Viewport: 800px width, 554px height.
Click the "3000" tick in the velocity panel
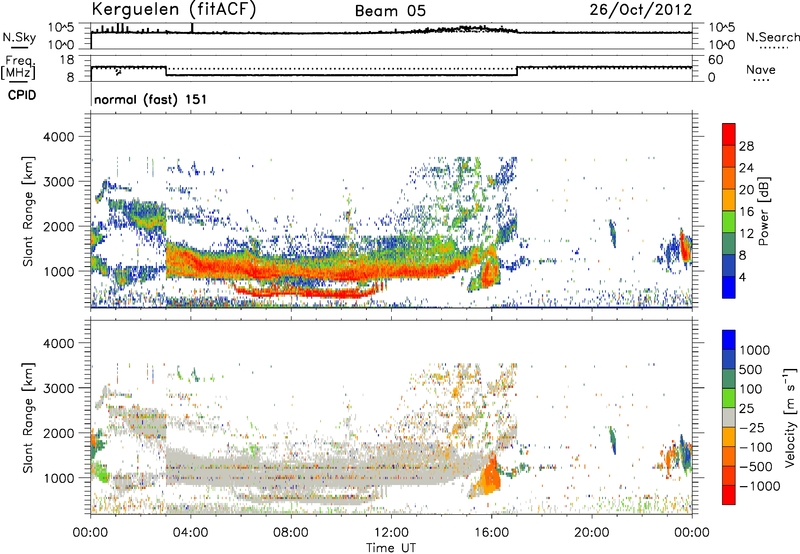pos(58,388)
